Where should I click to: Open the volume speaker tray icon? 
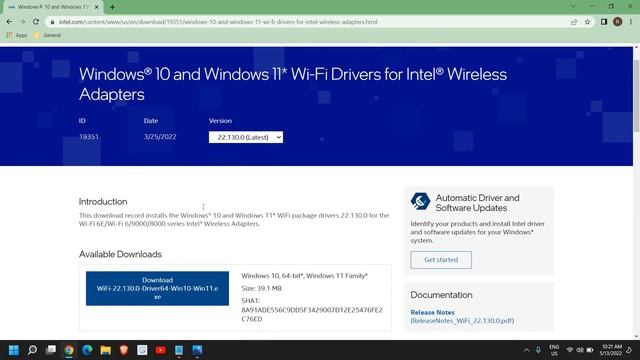coord(580,350)
